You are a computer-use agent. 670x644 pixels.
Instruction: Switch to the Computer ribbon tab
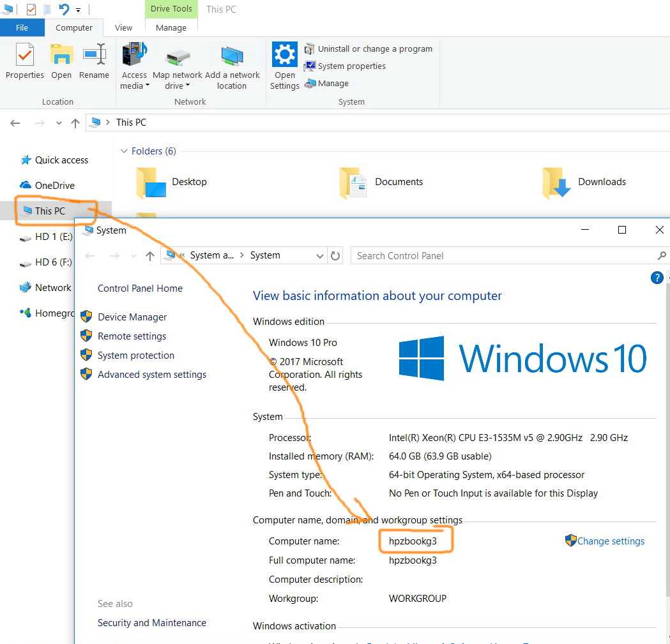click(x=74, y=27)
